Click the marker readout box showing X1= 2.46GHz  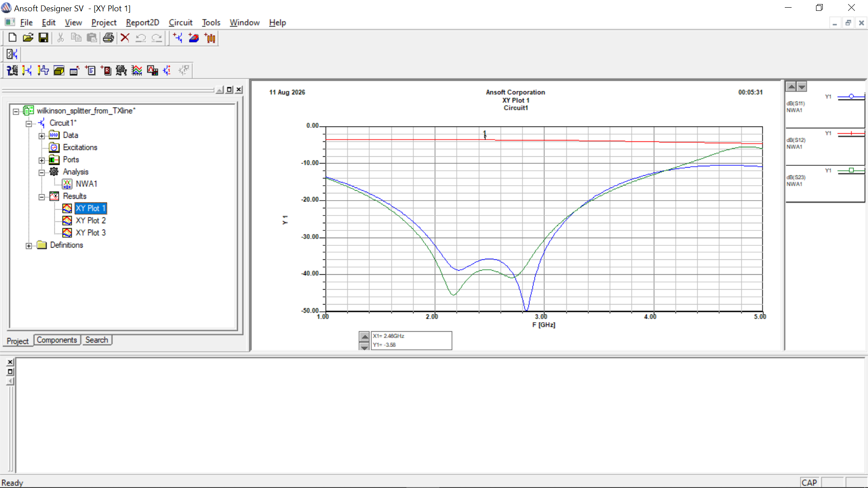pyautogui.click(x=411, y=340)
